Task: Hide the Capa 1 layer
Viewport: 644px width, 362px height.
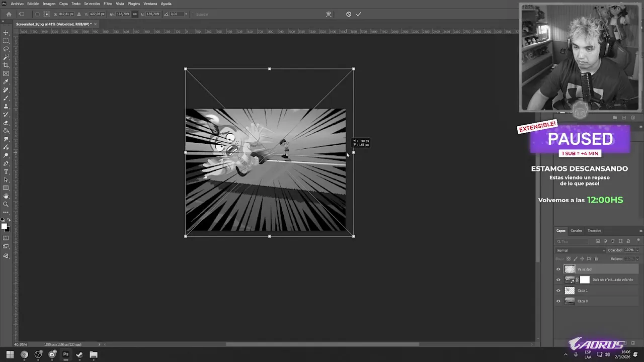Action: point(558,291)
